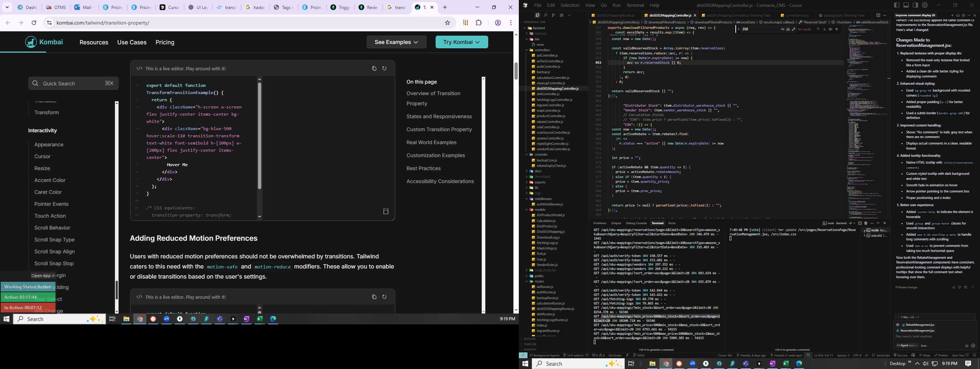980x369 pixels.
Task: Toggle Replace row in the find widget
Action: coord(739,29)
